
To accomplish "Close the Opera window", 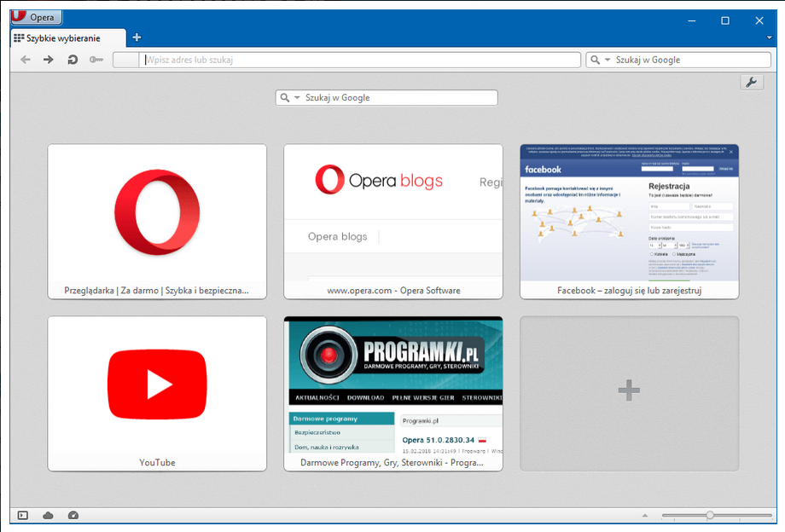I will tap(759, 20).
